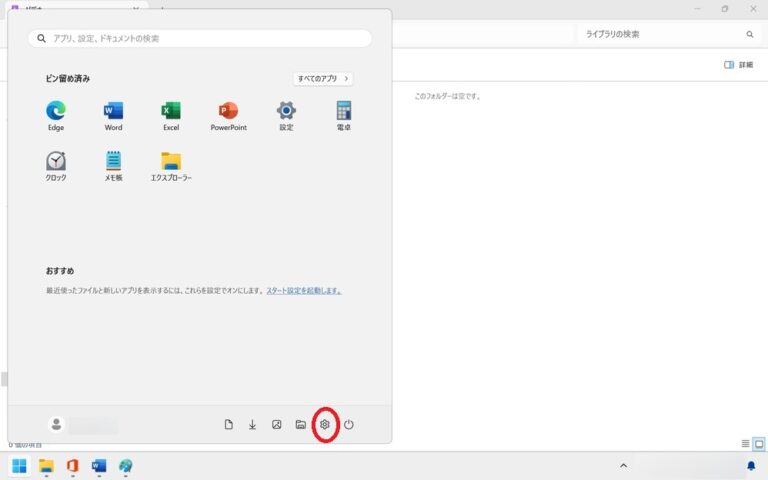This screenshot has height=480, width=768.
Task: Open the Documents folder shortcut icon
Action: pyautogui.click(x=229, y=425)
